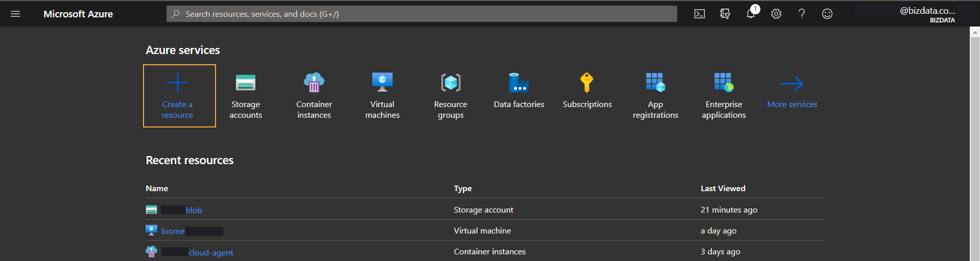The width and height of the screenshot is (980, 261).
Task: Open the Help question mark
Action: click(802, 14)
